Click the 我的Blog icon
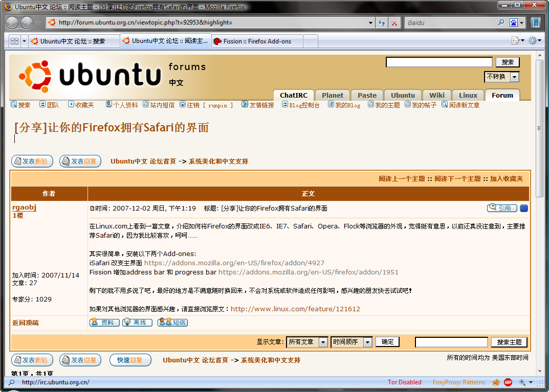The width and height of the screenshot is (549, 392). 331,104
